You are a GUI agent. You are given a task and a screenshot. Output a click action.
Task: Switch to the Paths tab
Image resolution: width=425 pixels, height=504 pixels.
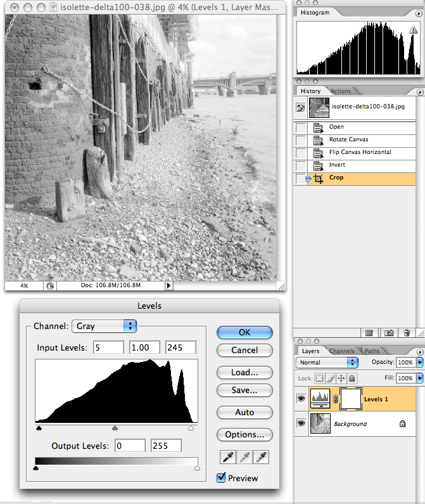[x=372, y=351]
